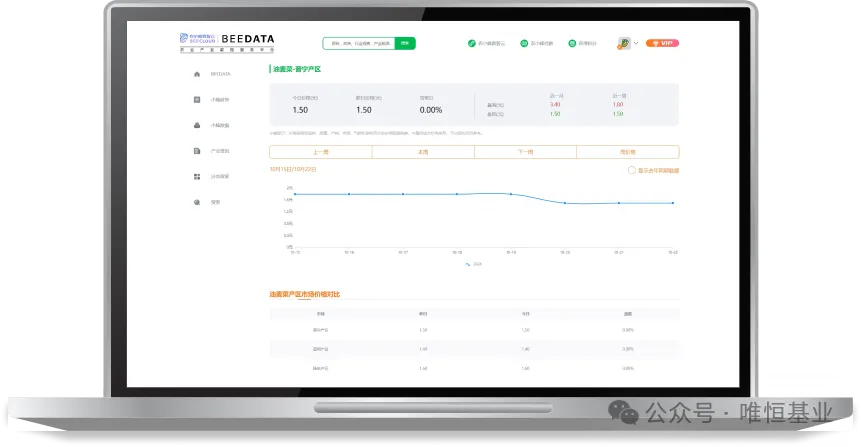Open the BEEDATA home icon in sidebar
Image resolution: width=861 pixels, height=447 pixels.
[x=197, y=74]
